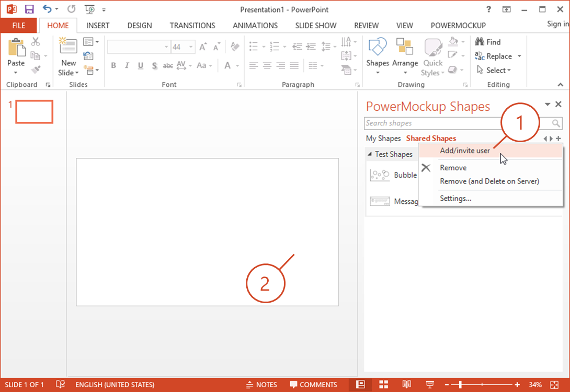Click the COMMENTS button in the status bar
Viewport: 570px width, 392px height.
313,384
